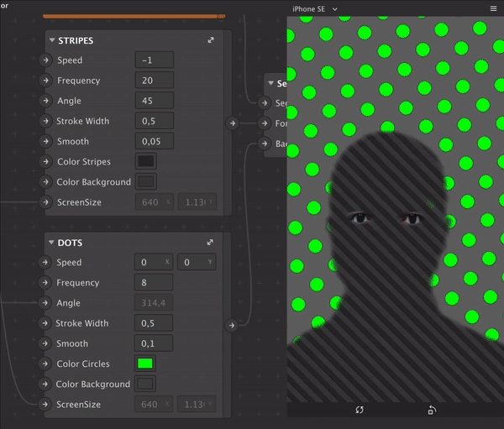Expand the DOTS patch with the arrows icon

210,243
